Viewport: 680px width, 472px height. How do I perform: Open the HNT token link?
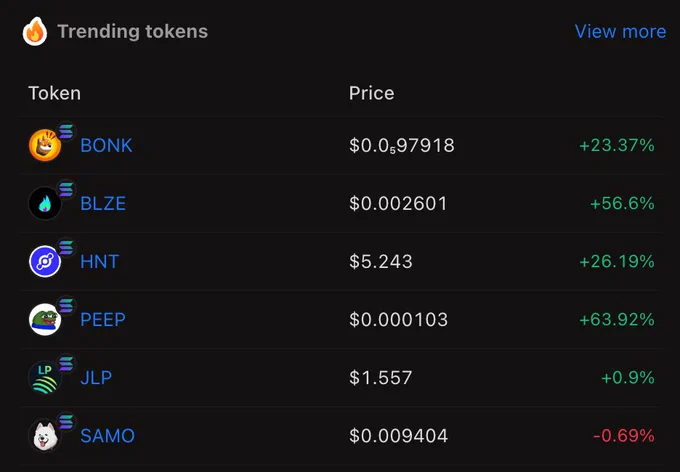(x=100, y=262)
